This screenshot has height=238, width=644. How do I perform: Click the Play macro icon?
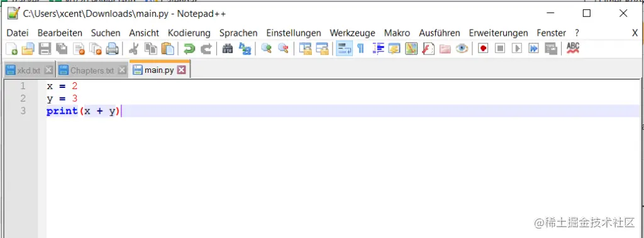pos(517,49)
